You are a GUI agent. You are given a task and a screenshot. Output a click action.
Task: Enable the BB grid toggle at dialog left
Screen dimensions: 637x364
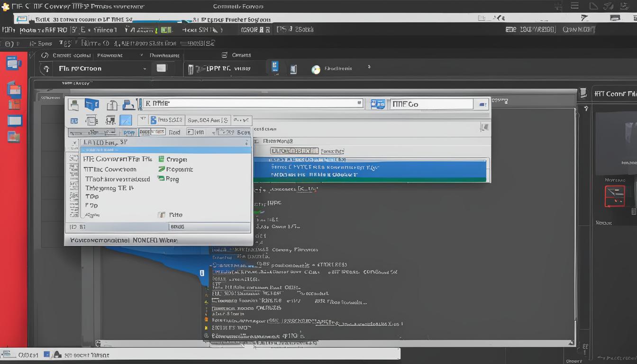pyautogui.click(x=73, y=120)
